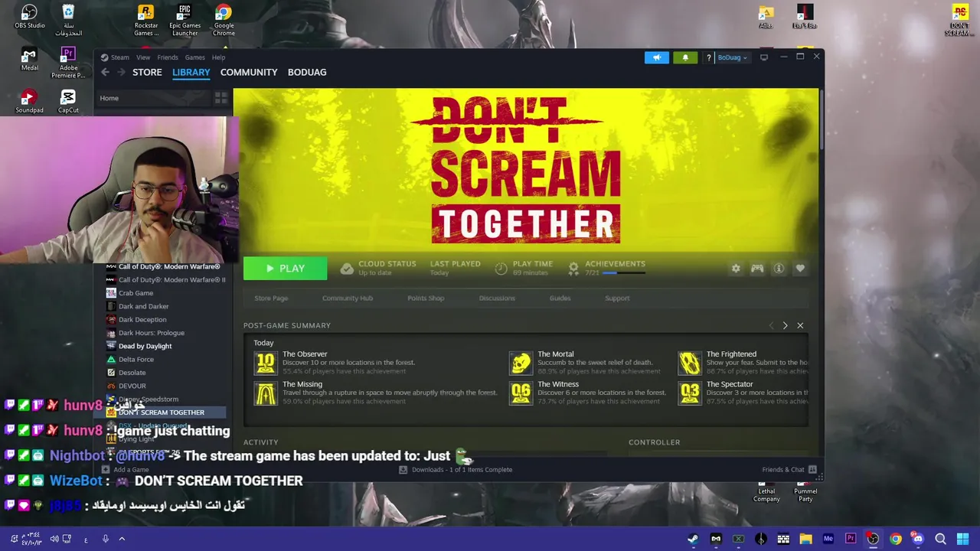Viewport: 980px width, 551px height.
Task: Open the ACHIEVEMENTS section link
Action: 615,263
